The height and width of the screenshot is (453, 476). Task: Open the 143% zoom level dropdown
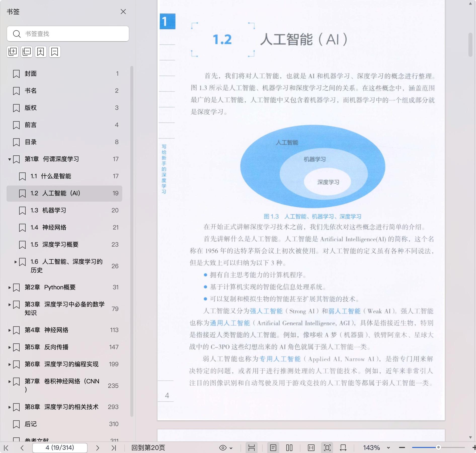pyautogui.click(x=388, y=448)
